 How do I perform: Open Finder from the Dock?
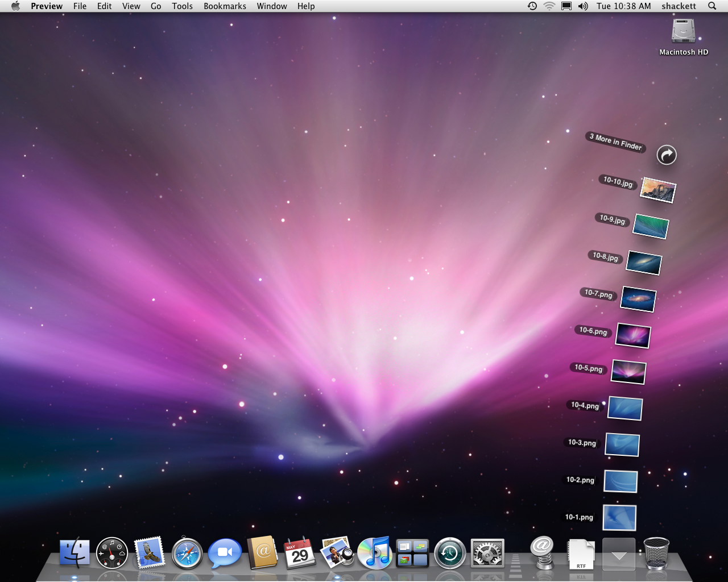75,553
